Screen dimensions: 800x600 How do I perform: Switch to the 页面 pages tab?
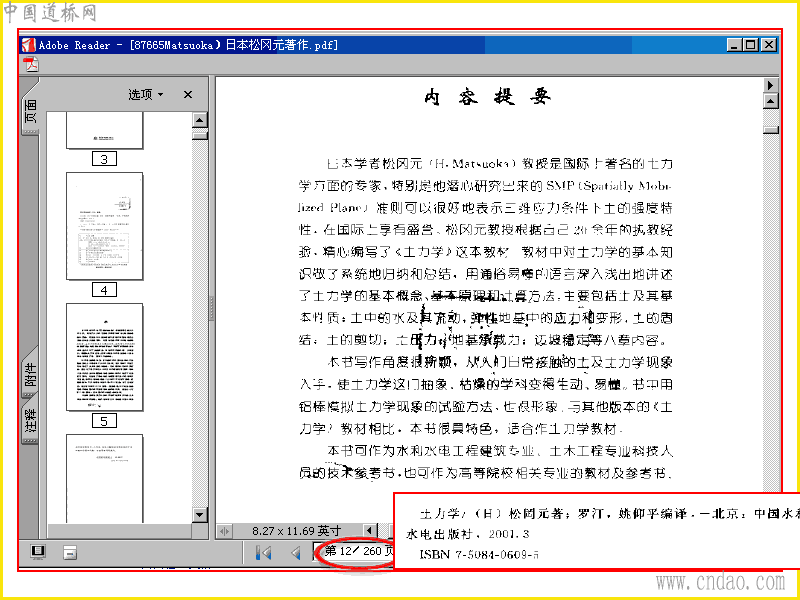pyautogui.click(x=30, y=111)
